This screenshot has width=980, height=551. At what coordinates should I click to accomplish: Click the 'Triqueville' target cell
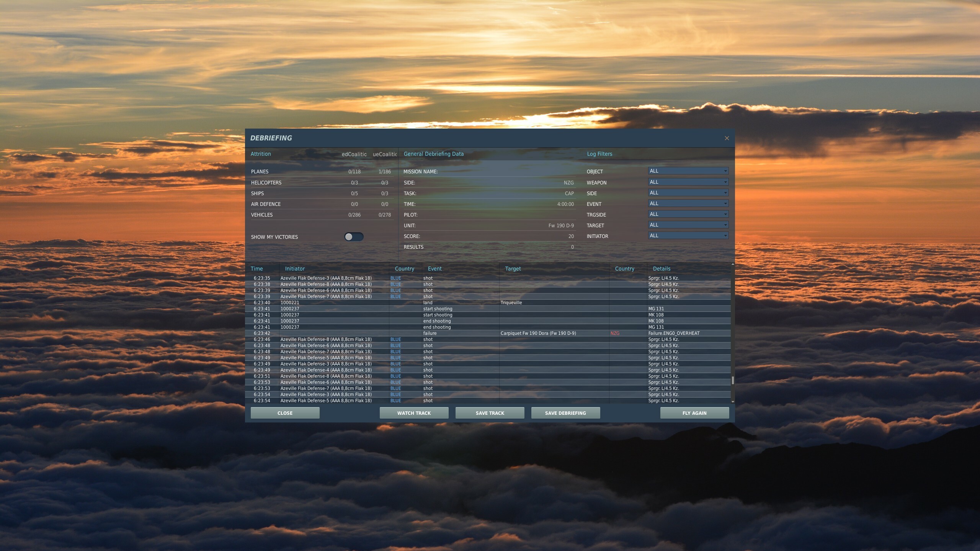511,303
